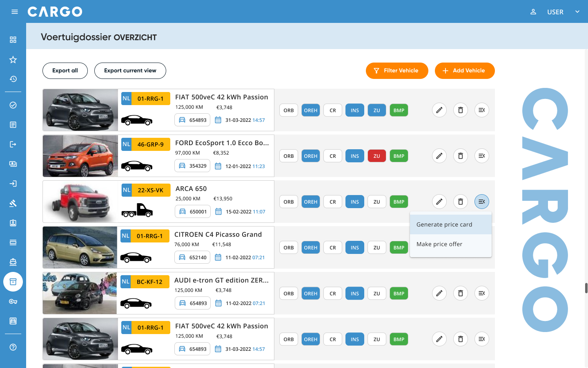Image resolution: width=588 pixels, height=368 pixels.
Task: Delete the FORD EcoSport vehicle with trash icon
Action: pos(460,156)
